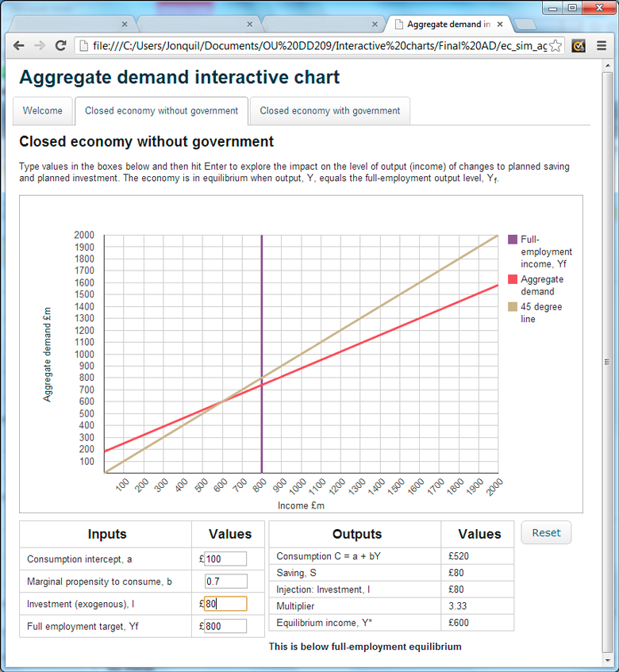Edit the Full employment target field
The width and height of the screenshot is (619, 672).
point(225,626)
